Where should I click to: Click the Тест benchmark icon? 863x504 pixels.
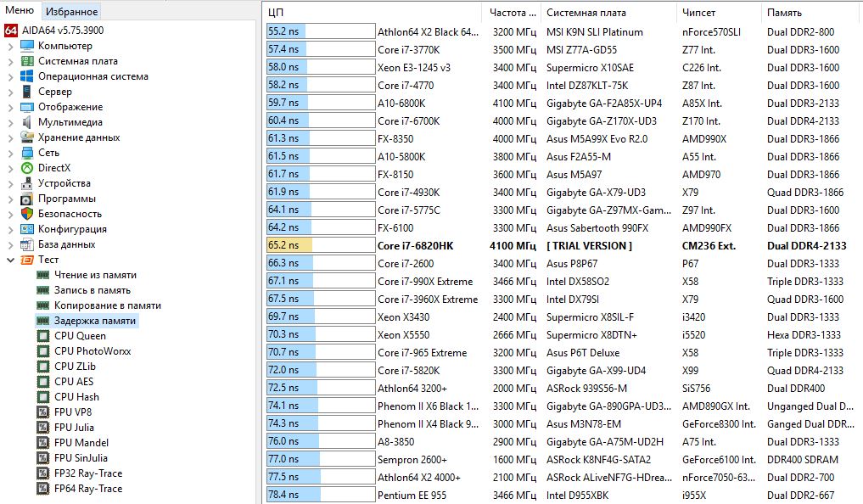tap(27, 260)
